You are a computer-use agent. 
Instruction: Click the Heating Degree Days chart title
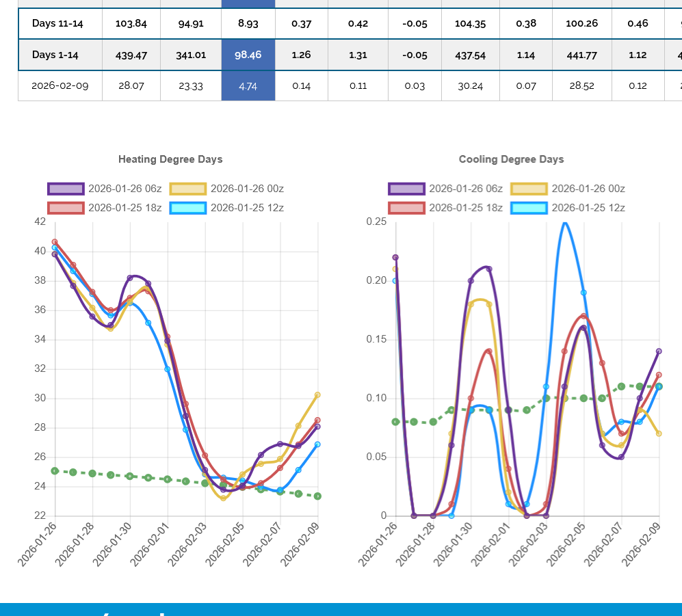(170, 159)
